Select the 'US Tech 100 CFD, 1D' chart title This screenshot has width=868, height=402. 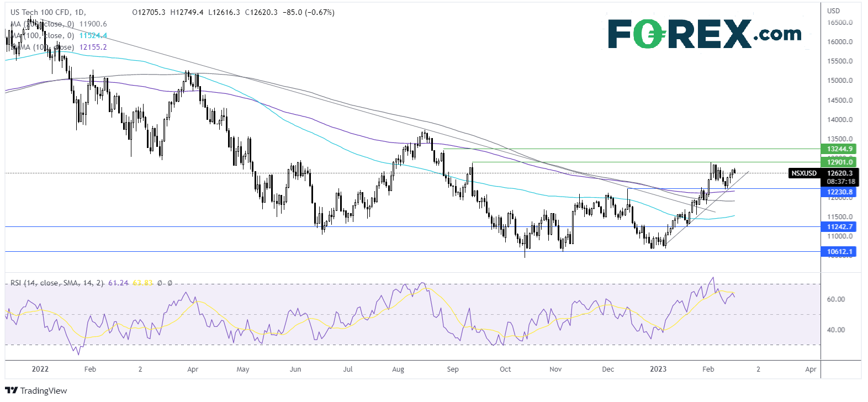pos(48,12)
